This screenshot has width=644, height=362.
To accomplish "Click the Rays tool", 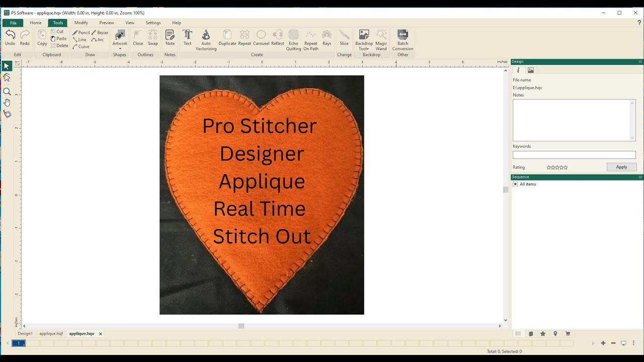I will click(327, 38).
